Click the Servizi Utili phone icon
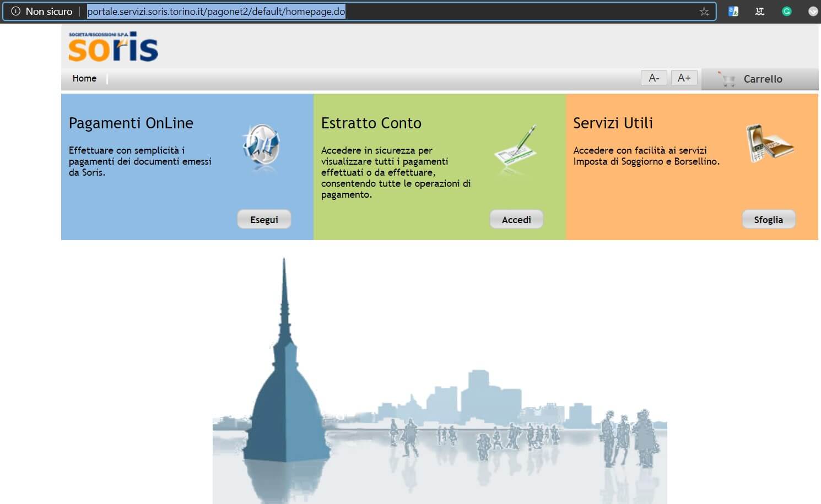 (x=769, y=144)
